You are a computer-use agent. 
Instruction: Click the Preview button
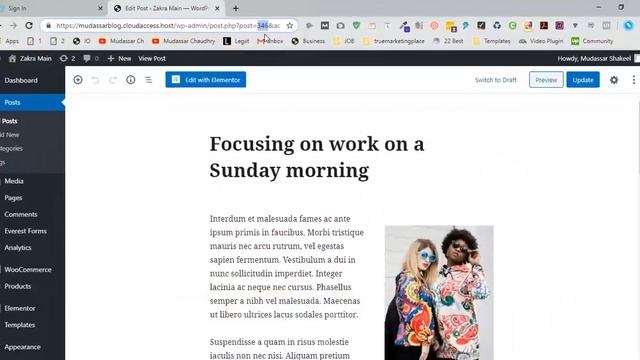point(546,80)
